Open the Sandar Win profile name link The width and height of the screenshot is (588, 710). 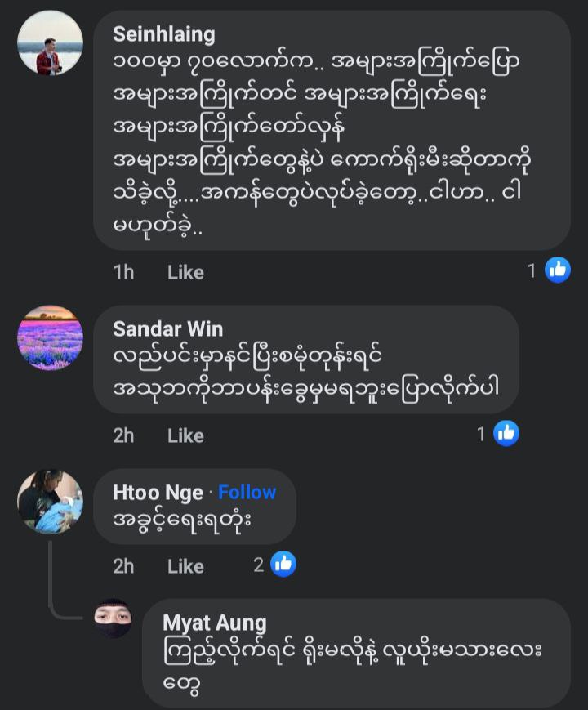167,328
